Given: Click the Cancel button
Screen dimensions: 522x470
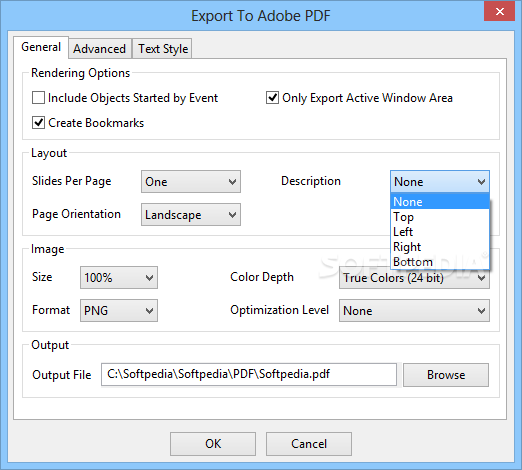Looking at the screenshot, I should tap(309, 444).
